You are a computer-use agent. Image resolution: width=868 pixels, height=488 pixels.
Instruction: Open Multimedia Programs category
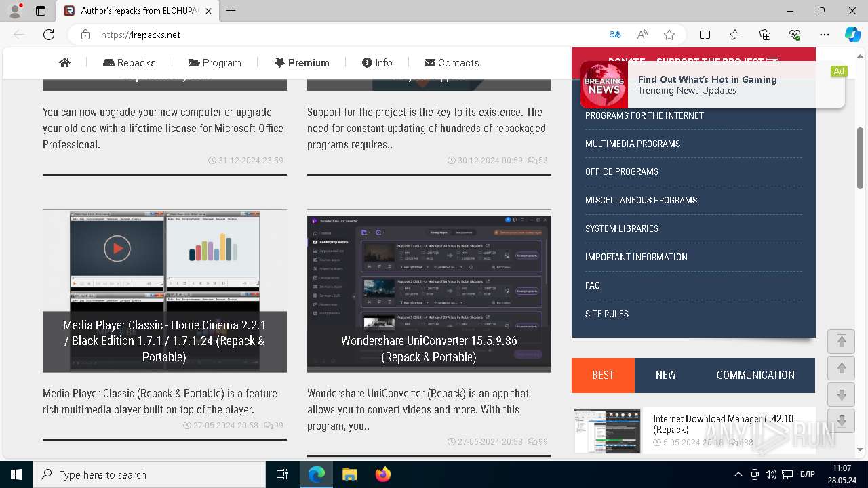point(633,144)
